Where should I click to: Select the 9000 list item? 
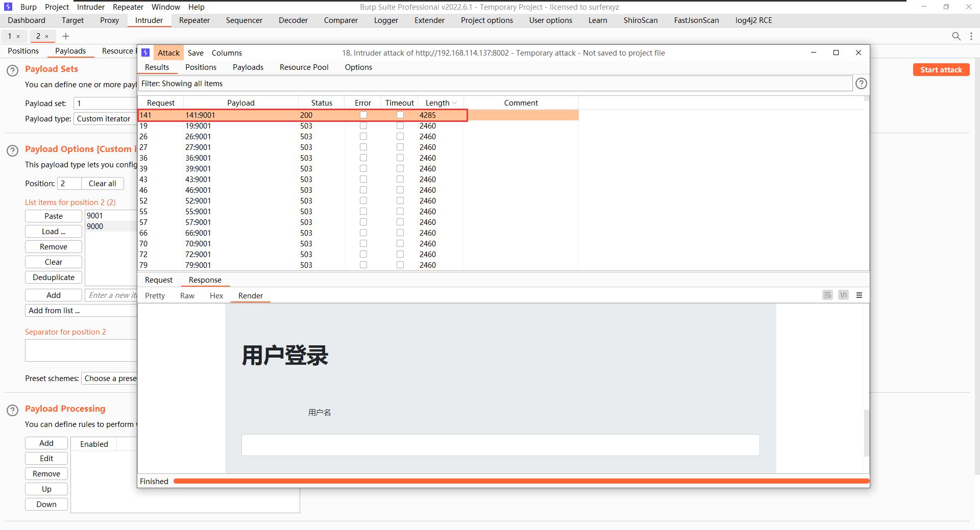pyautogui.click(x=111, y=226)
